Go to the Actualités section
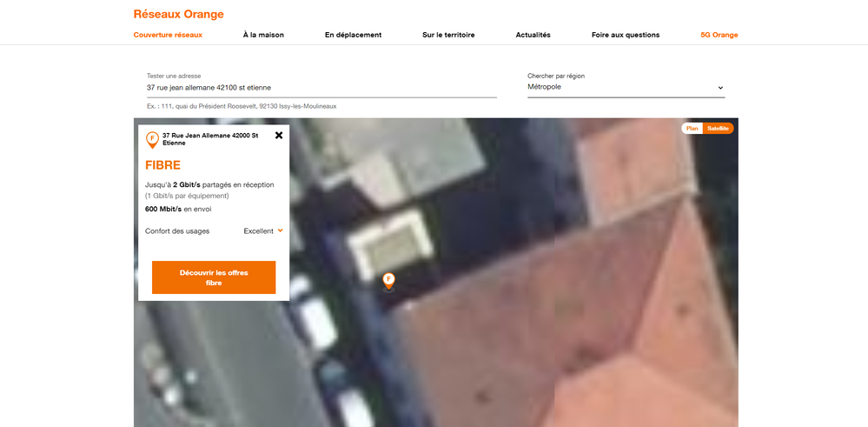The height and width of the screenshot is (427, 868). (x=533, y=35)
